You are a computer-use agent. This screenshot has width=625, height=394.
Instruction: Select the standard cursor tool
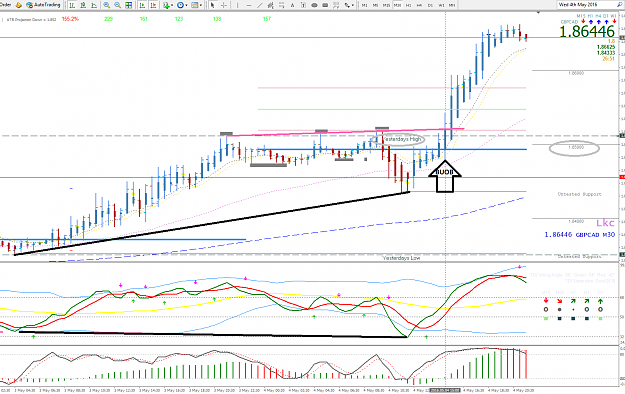(212, 5)
